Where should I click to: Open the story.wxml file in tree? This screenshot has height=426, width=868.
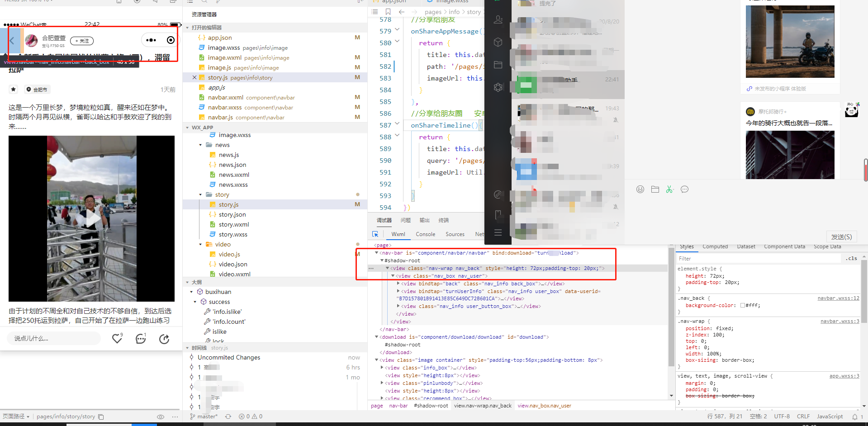pos(234,224)
